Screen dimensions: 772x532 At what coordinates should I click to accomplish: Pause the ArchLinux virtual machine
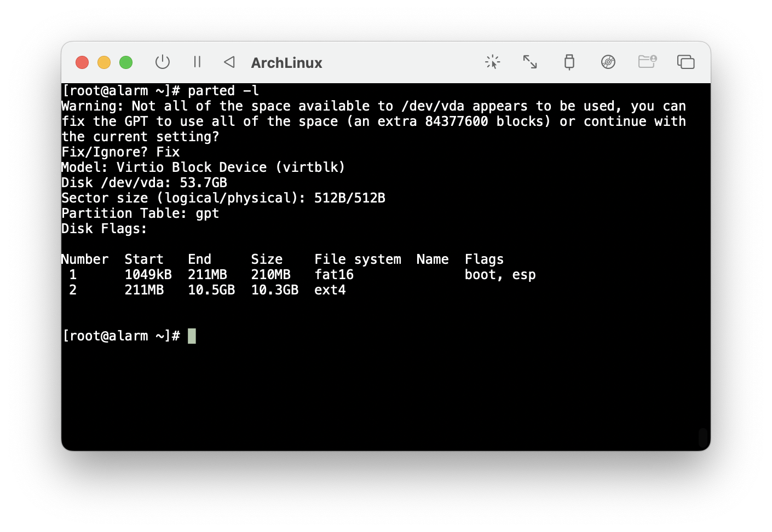(x=197, y=62)
